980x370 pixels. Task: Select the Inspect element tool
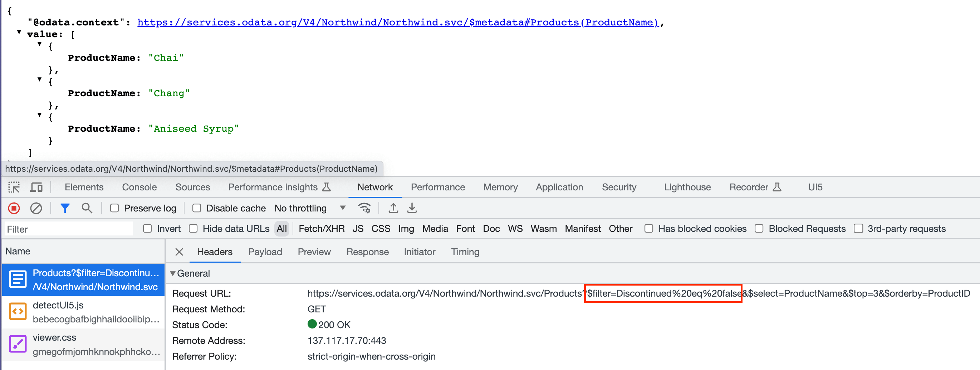click(x=14, y=187)
